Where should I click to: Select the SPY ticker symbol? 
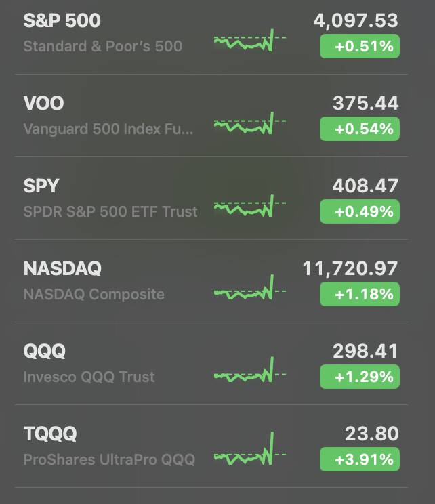pyautogui.click(x=41, y=186)
